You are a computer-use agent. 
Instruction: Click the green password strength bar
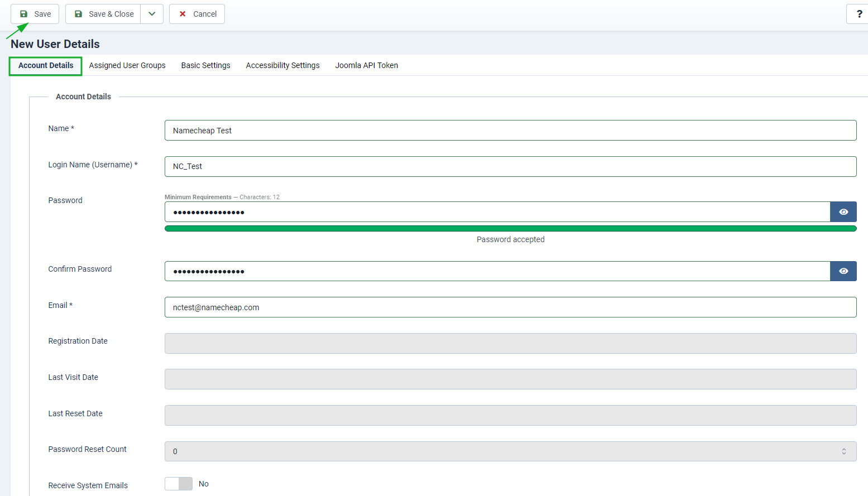click(510, 228)
